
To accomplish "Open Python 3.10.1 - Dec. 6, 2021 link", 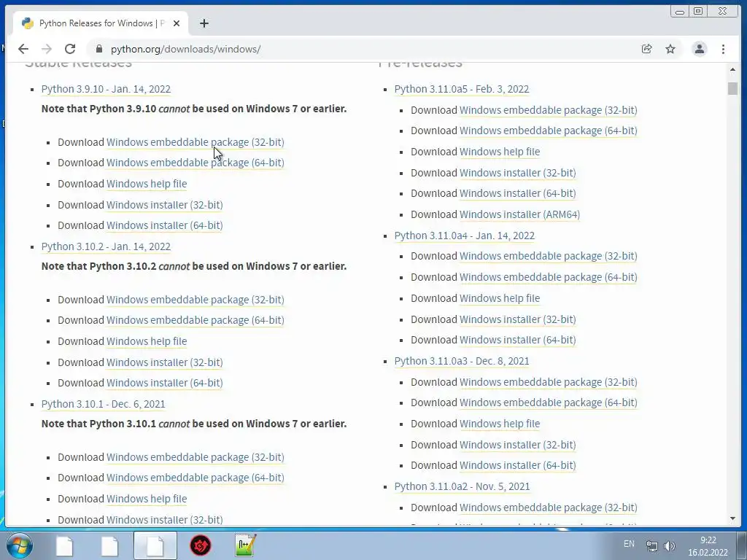I will pos(103,404).
